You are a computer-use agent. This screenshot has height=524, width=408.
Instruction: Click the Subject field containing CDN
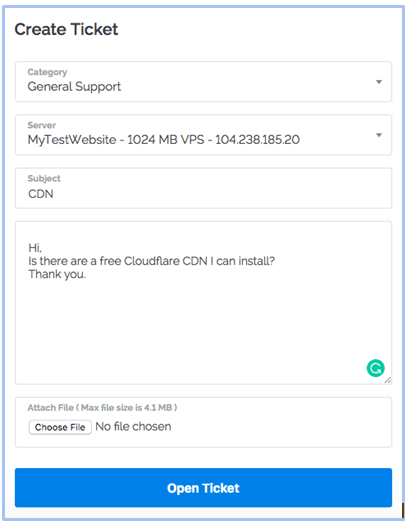point(203,188)
